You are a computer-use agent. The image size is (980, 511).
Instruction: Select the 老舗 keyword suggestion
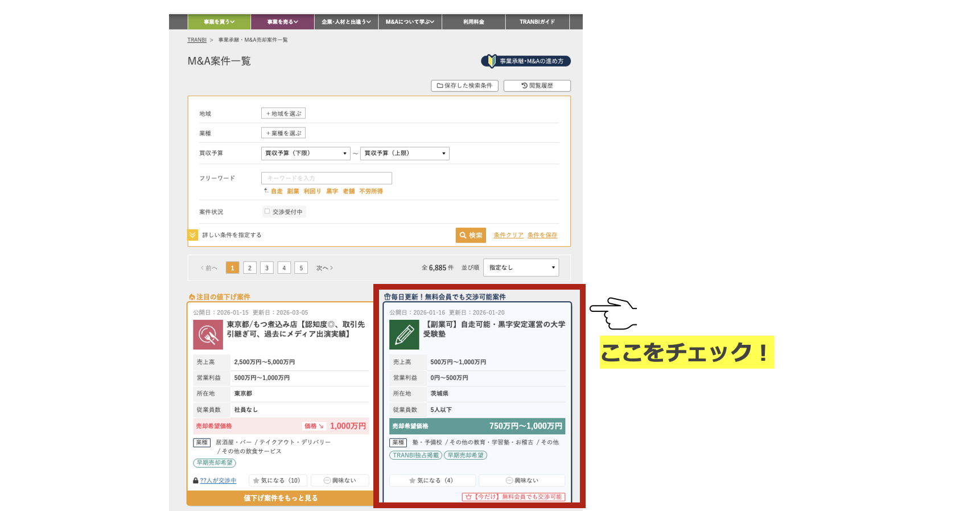coord(349,191)
